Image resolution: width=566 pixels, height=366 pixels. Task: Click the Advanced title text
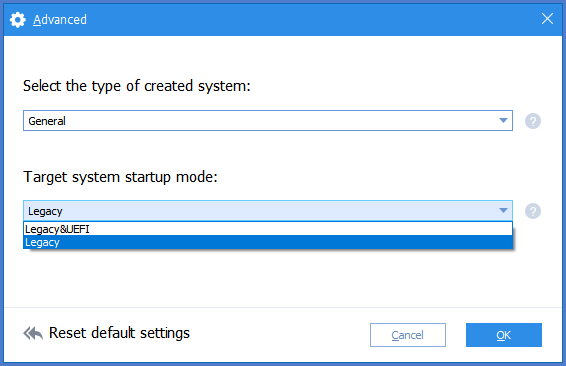click(60, 19)
